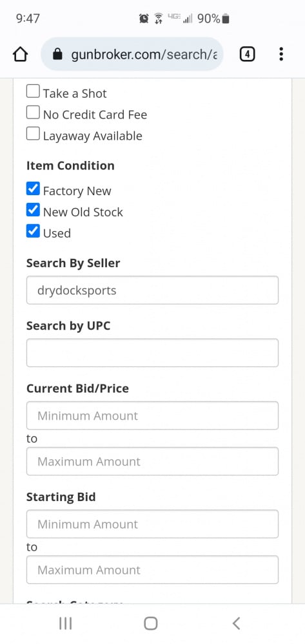This screenshot has height=644, width=305.
Task: Check the No Credit Card Fee option
Action: [x=33, y=112]
